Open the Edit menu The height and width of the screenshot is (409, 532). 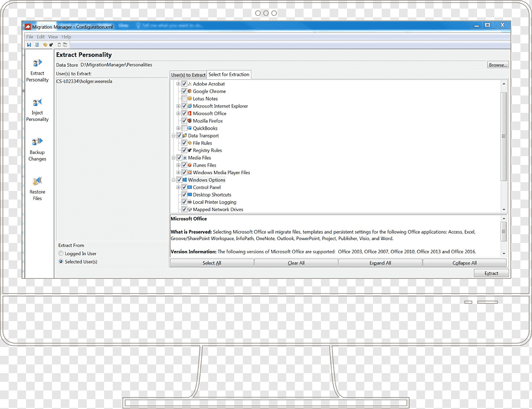point(40,36)
